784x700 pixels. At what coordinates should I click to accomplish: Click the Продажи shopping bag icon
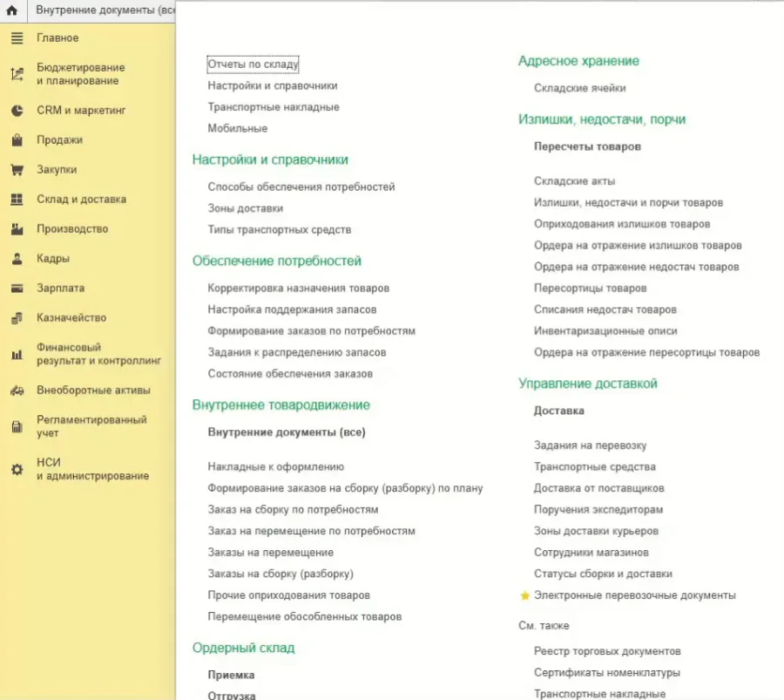[17, 140]
